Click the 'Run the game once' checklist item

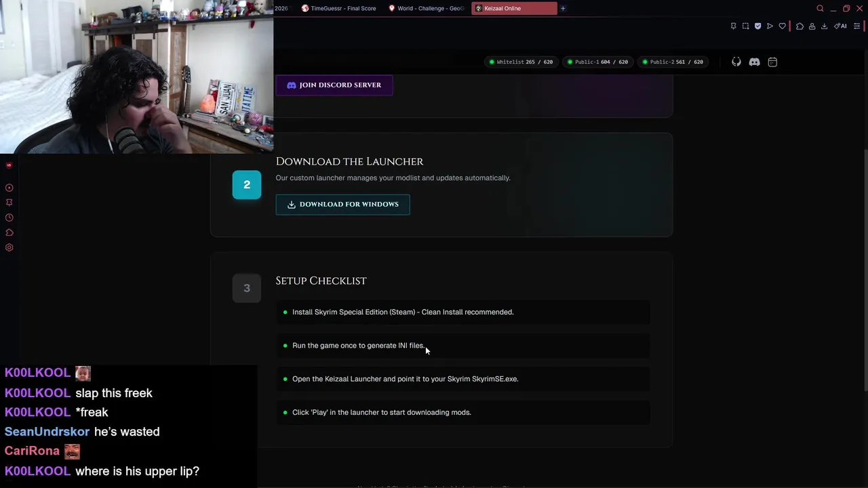(x=463, y=346)
